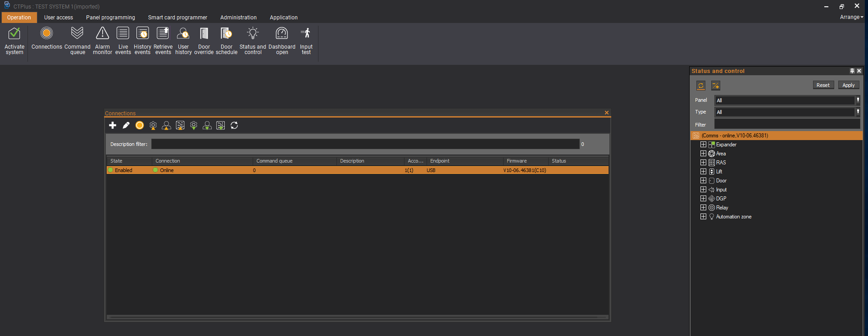Open the Panel dropdown
This screenshot has height=336, width=868.
point(858,100)
